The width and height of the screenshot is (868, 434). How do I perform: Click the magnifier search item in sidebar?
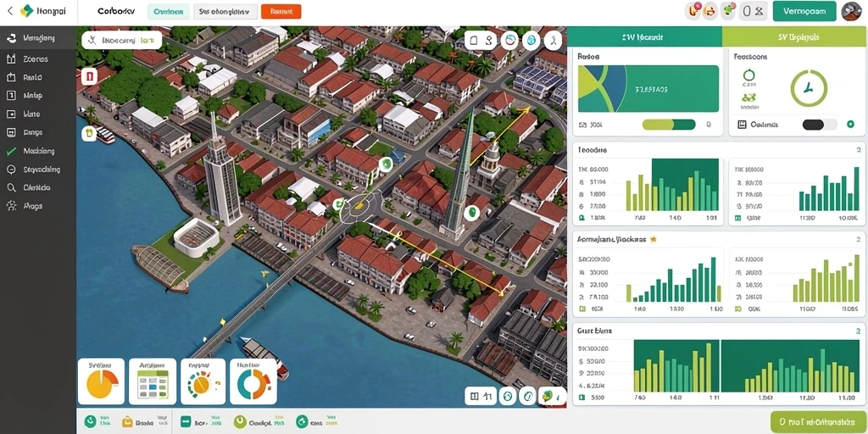point(12,187)
